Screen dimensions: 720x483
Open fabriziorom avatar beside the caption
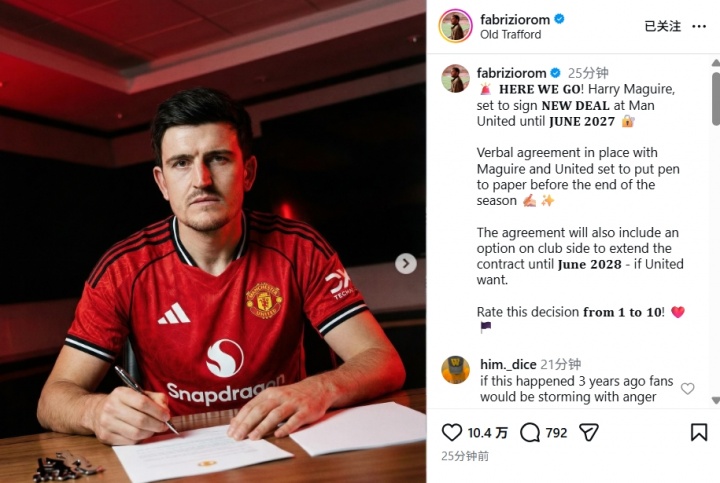pyautogui.click(x=455, y=79)
